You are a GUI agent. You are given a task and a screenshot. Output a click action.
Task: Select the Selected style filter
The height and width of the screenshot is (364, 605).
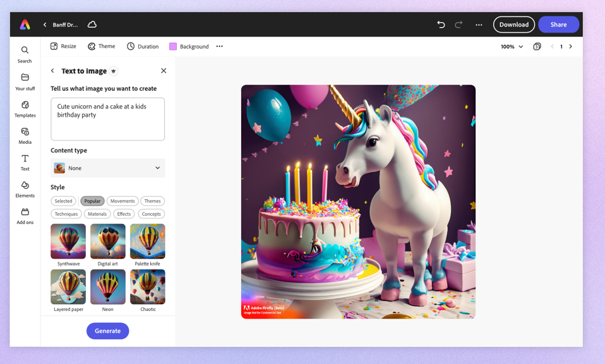coord(63,201)
